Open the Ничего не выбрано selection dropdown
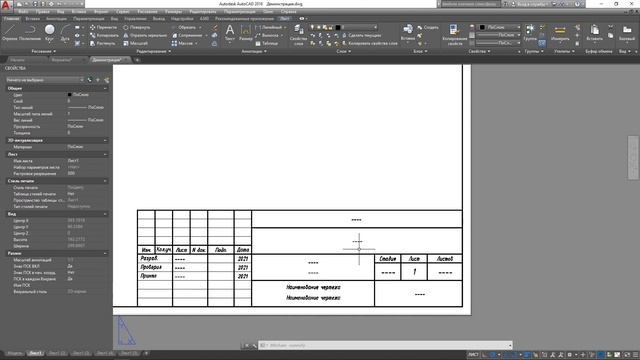The height and width of the screenshot is (360, 640). click(44, 80)
